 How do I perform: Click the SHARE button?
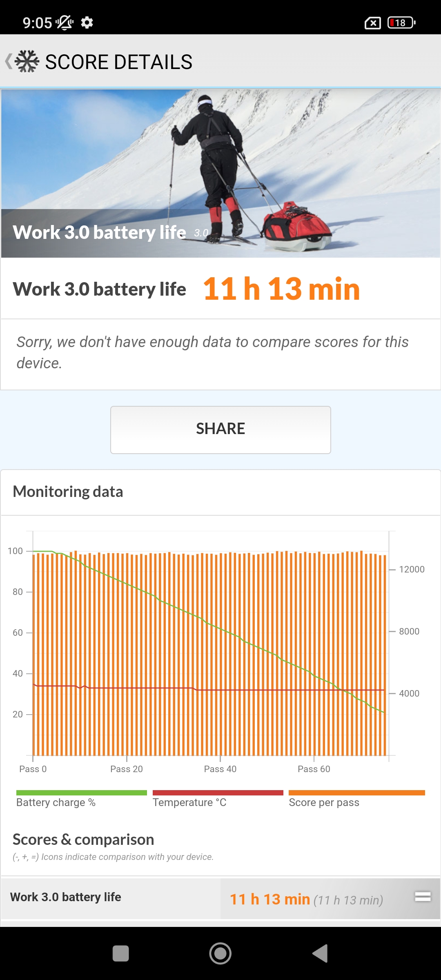click(x=220, y=430)
